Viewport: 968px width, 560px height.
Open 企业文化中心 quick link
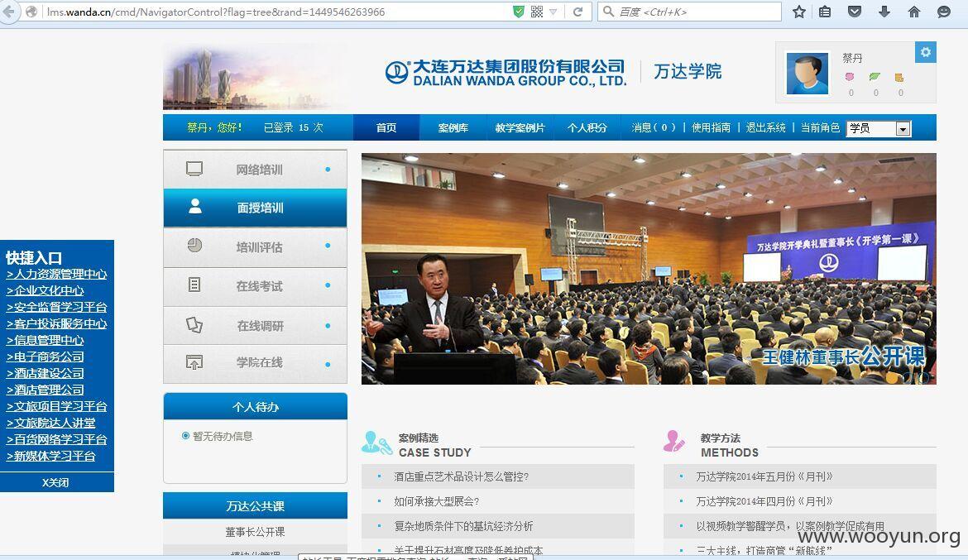click(45, 291)
